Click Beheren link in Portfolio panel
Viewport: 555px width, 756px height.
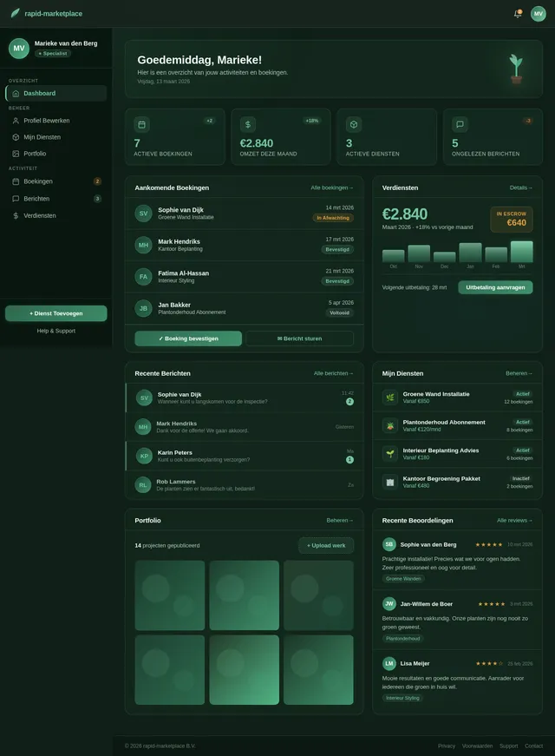340,521
